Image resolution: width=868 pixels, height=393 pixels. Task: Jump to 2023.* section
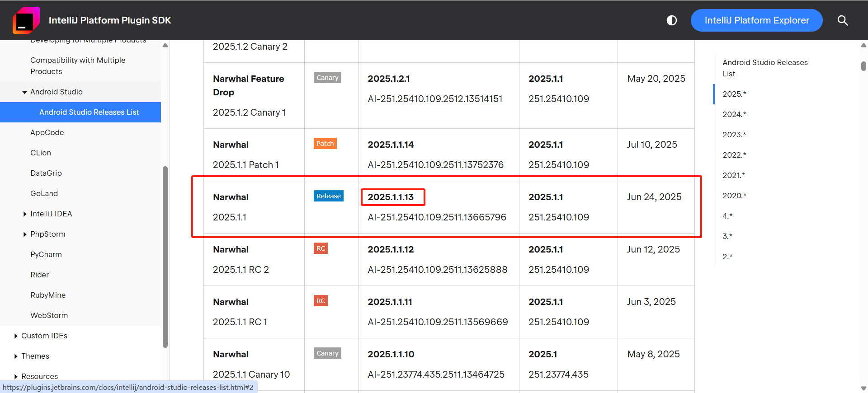pyautogui.click(x=734, y=135)
